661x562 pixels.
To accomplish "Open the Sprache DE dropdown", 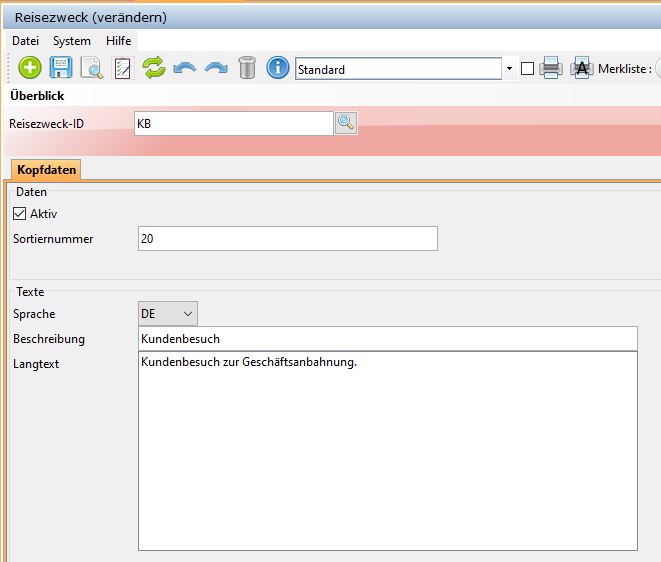I will click(167, 313).
